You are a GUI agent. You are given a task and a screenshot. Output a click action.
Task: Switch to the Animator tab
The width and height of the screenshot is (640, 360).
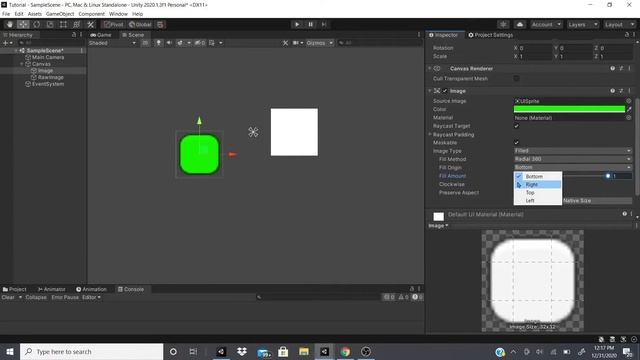(51, 289)
